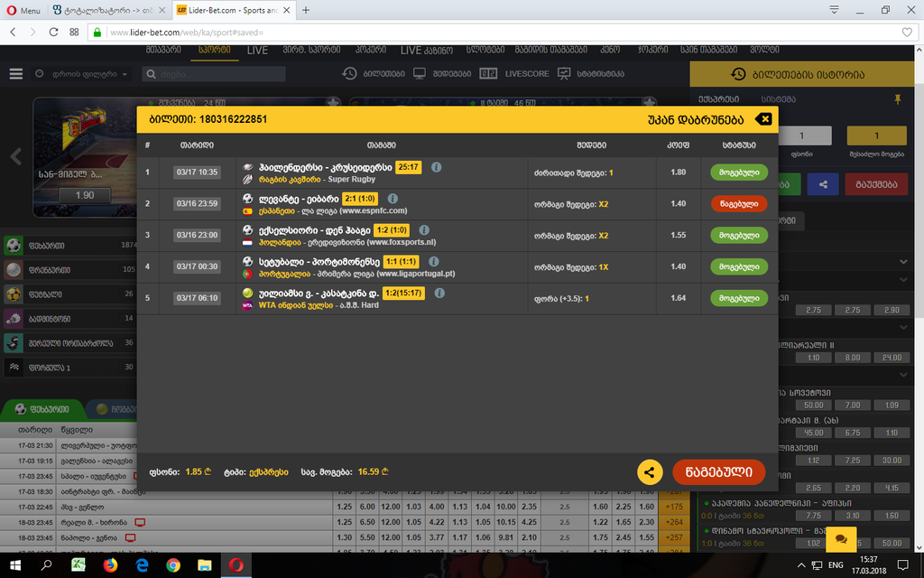Viewport: 924px width, 578px height.
Task: Reload the page with the browser refresh icon
Action: tap(53, 32)
